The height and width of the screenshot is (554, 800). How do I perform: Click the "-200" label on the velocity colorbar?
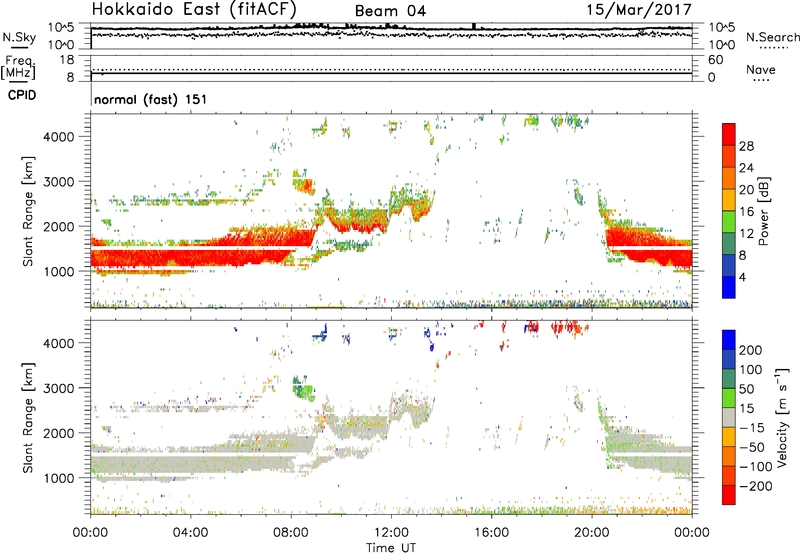(756, 486)
